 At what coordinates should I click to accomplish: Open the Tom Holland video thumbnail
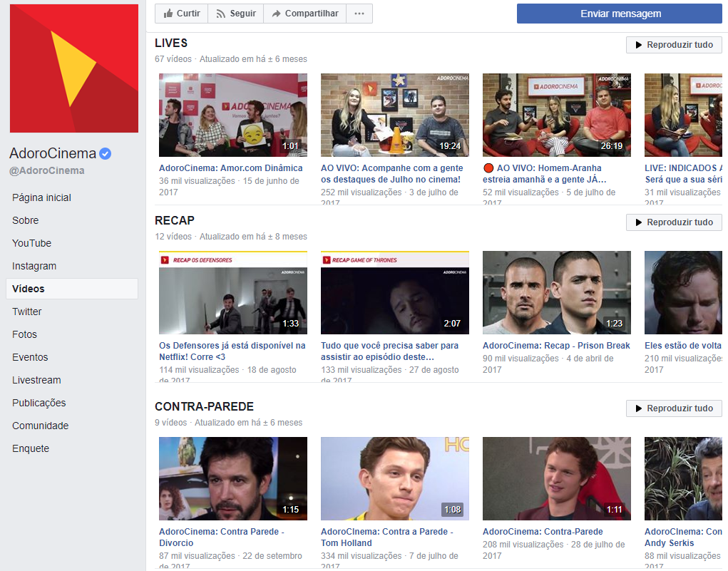(x=394, y=478)
